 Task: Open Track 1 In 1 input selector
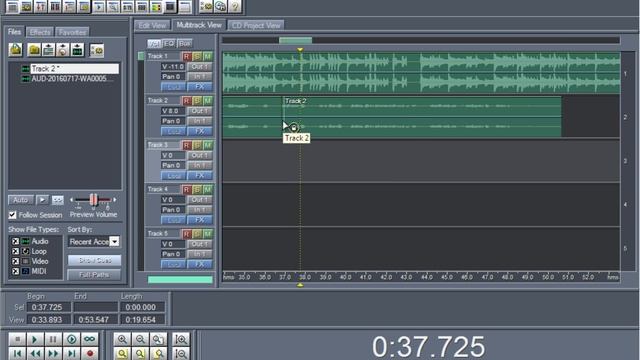[200, 76]
